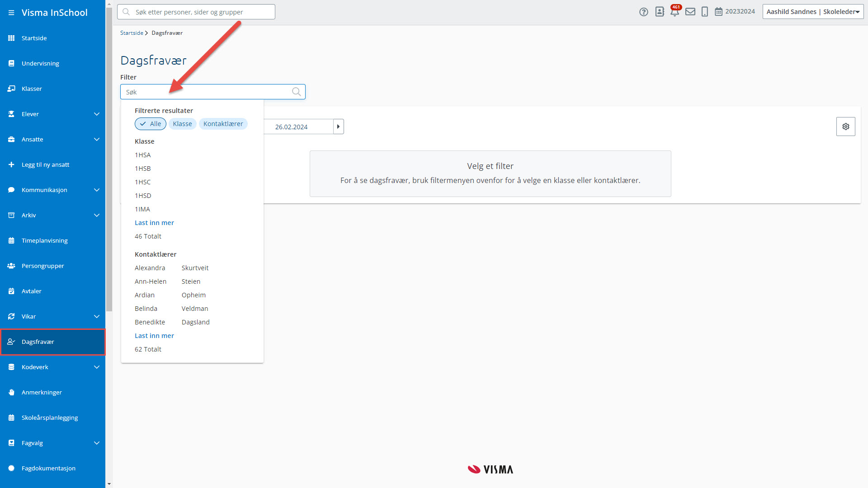Expand the Vikar submenu chevron
This screenshot has height=488, width=868.
tap(96, 316)
